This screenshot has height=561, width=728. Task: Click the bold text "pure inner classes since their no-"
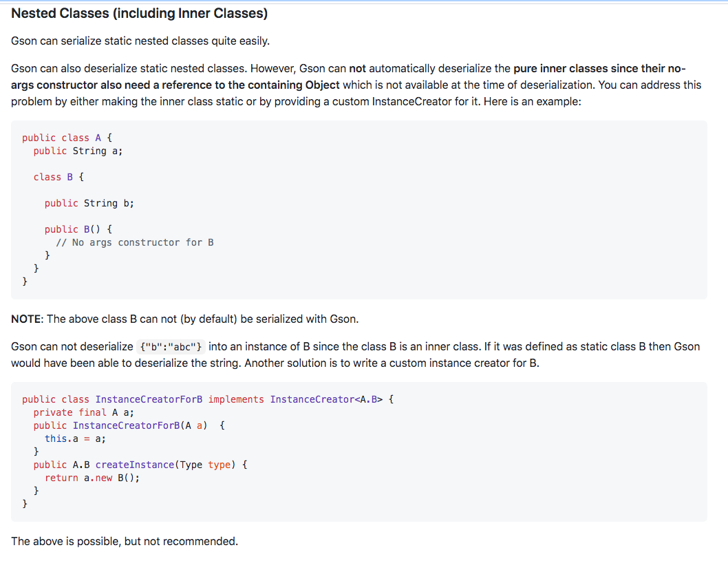tap(599, 68)
